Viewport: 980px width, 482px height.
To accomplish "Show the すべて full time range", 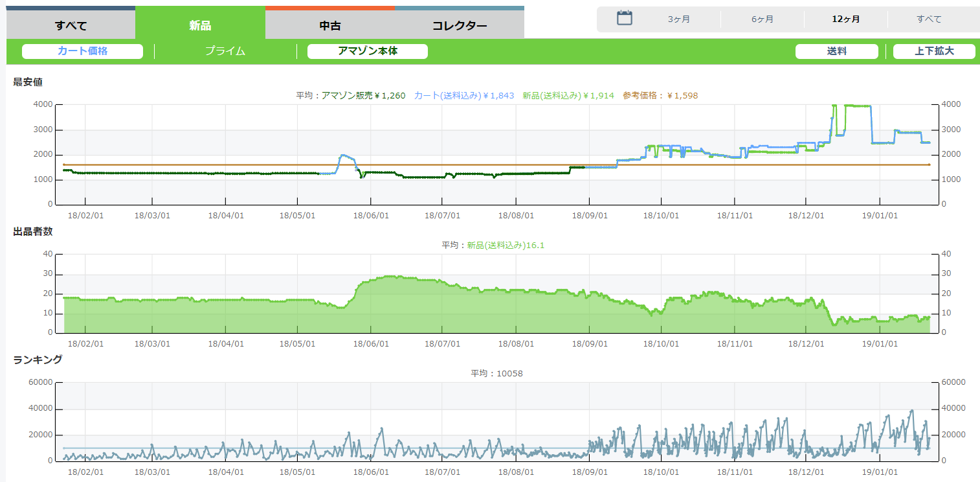I will [929, 19].
